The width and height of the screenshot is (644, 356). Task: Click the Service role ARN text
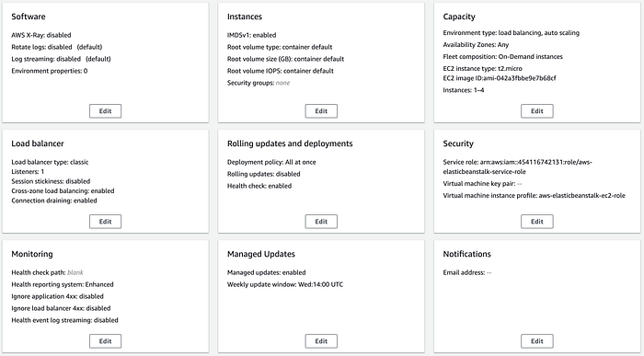[517, 167]
